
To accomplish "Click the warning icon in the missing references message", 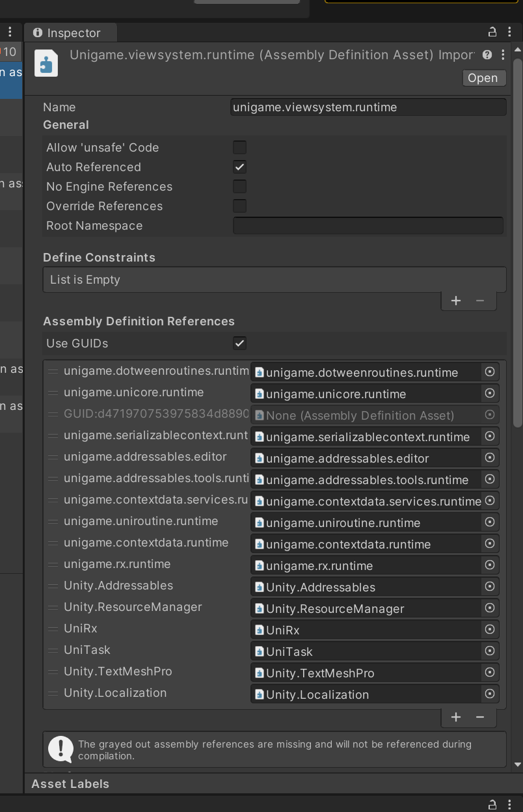I will 60,749.
